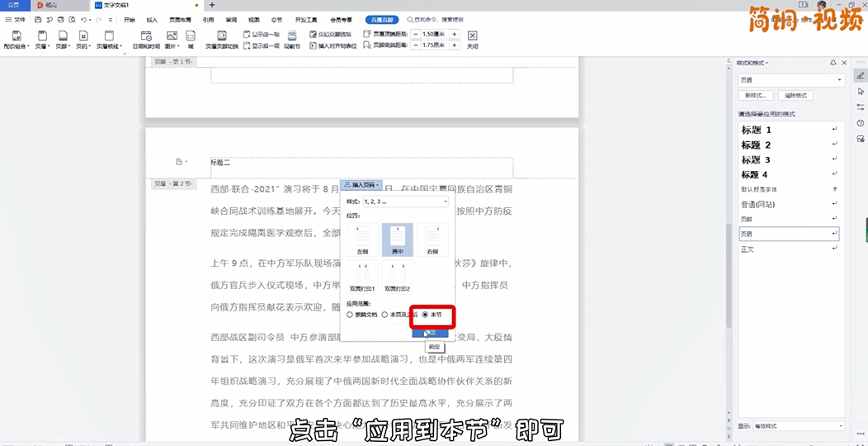Choose the 右侧 page number position thumbnail
This screenshot has width=868, height=446.
point(432,240)
